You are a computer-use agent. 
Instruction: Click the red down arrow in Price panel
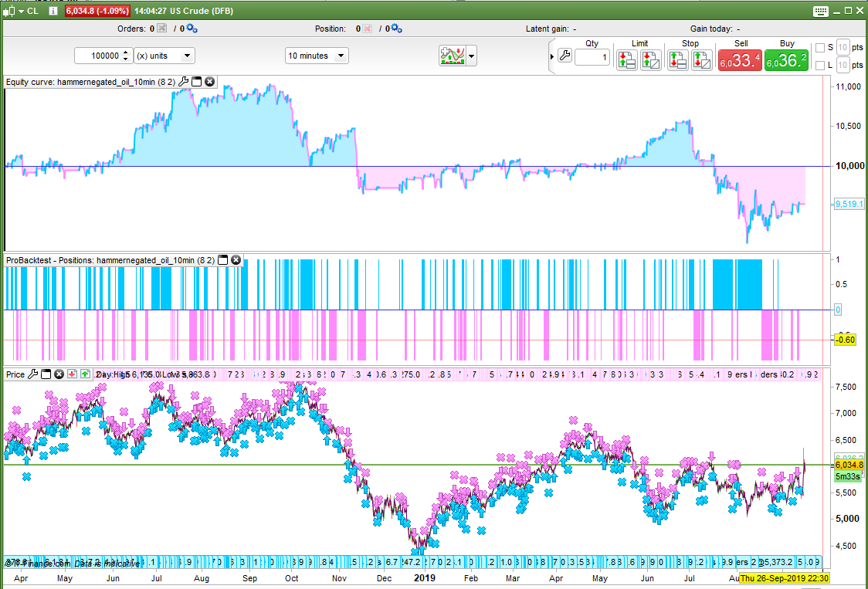tap(72, 374)
